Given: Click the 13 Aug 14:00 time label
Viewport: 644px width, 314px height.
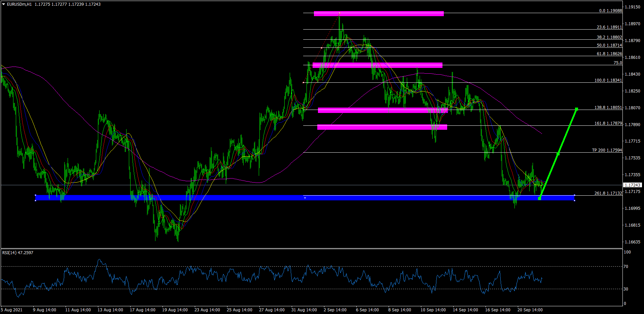Looking at the screenshot, I should (x=110, y=310).
